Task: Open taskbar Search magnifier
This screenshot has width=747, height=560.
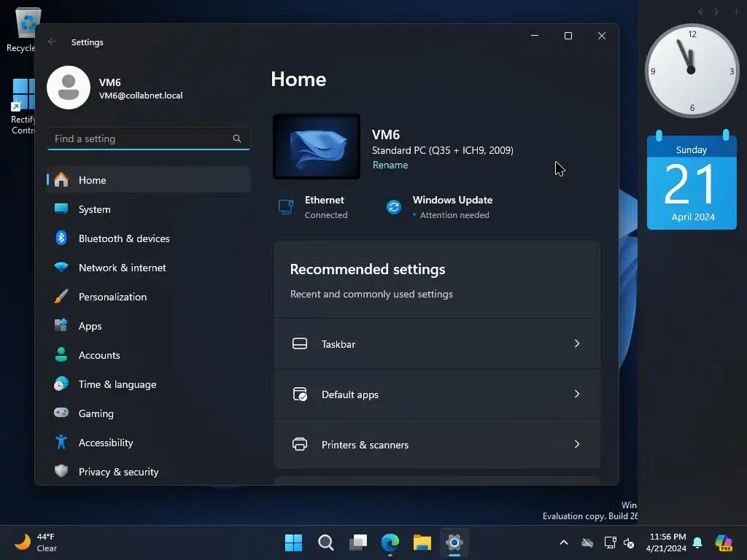Action: [x=326, y=542]
